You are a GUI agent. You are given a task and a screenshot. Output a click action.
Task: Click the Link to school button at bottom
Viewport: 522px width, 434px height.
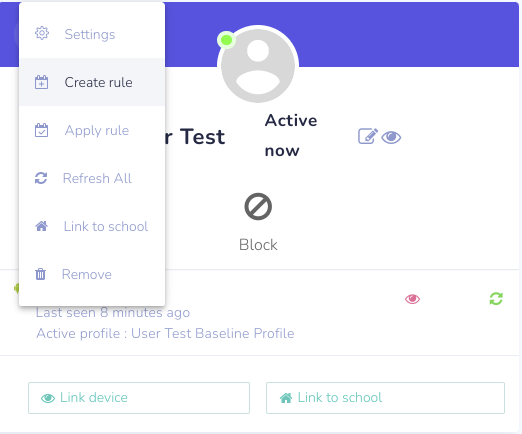pyautogui.click(x=385, y=398)
